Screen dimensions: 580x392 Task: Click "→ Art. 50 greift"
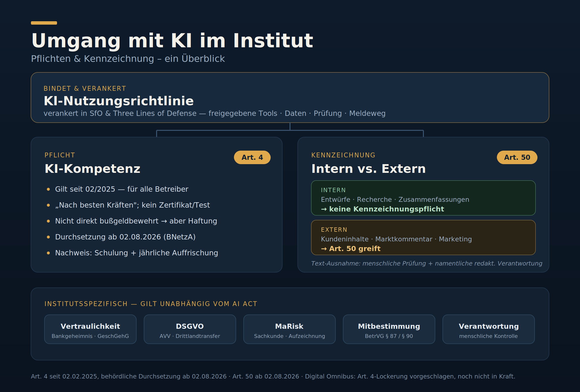351,249
